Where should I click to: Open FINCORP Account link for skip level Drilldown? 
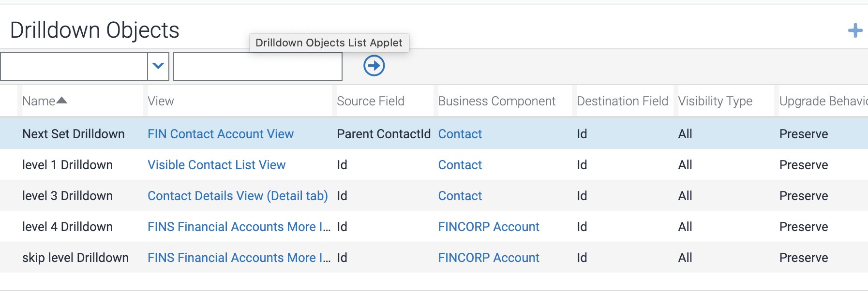[x=489, y=258]
